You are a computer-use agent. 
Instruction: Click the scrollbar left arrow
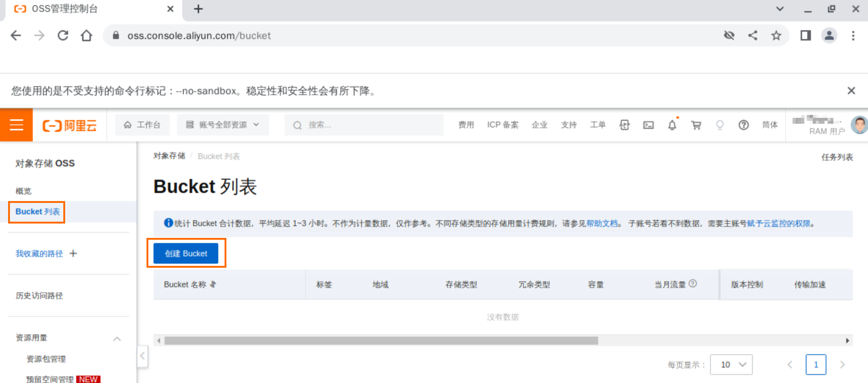[159, 341]
